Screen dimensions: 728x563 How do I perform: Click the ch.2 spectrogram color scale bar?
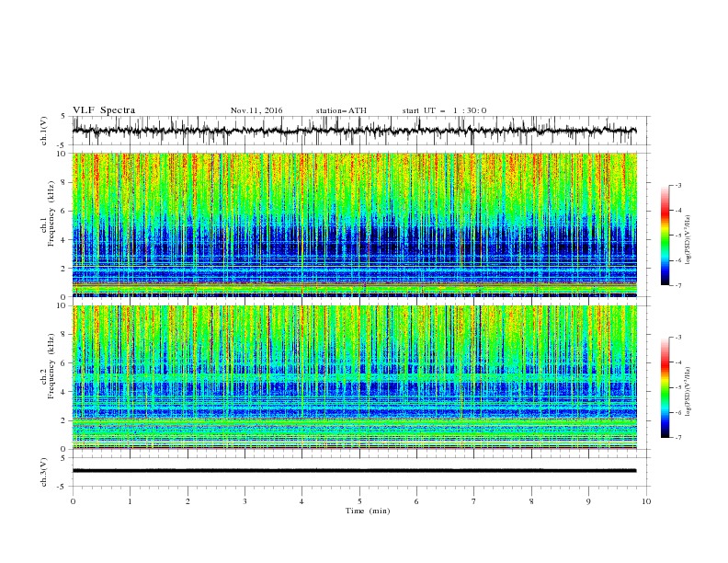(665, 387)
